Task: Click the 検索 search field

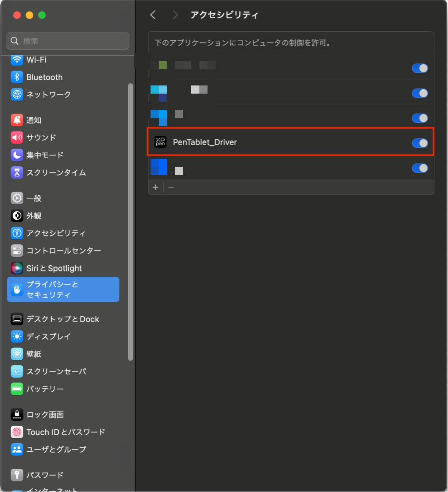Action: 68,41
